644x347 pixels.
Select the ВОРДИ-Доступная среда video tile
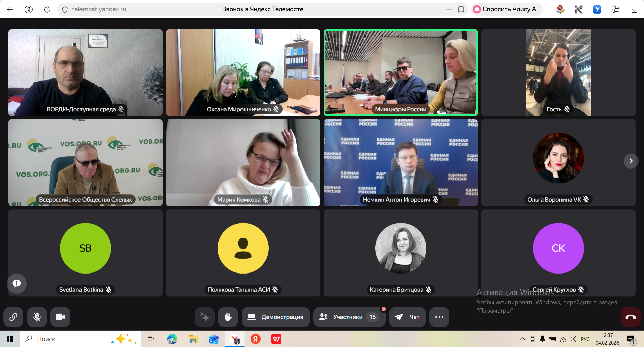pos(86,72)
